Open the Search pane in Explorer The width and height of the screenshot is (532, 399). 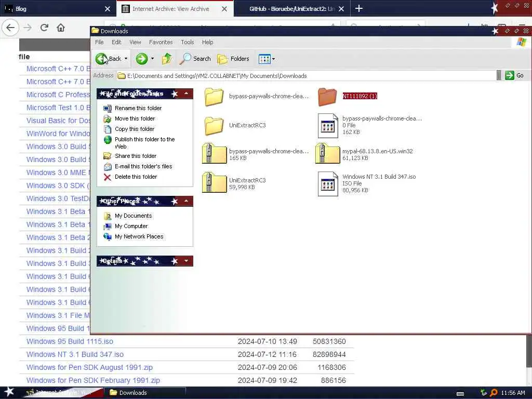point(195,59)
